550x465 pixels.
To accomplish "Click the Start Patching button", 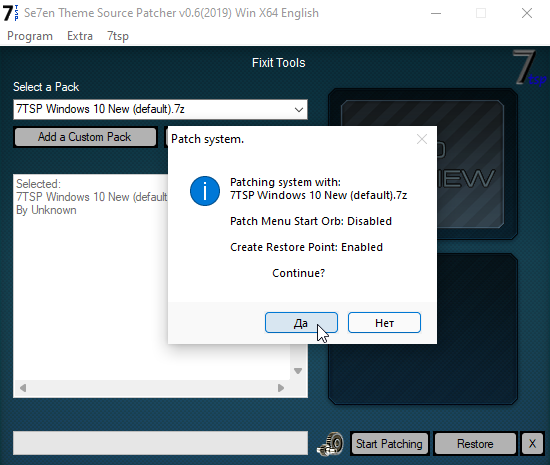I will 389,444.
